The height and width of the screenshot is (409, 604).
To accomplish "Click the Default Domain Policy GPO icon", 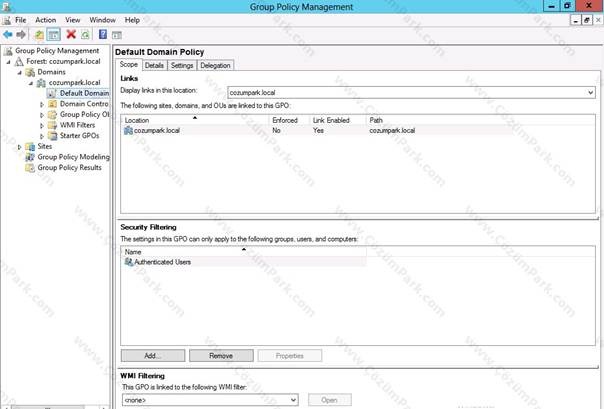I will 52,93.
